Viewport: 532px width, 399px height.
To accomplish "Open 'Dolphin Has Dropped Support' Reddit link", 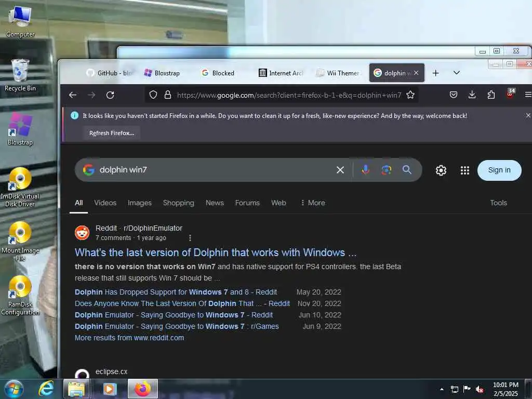I will pos(176,292).
